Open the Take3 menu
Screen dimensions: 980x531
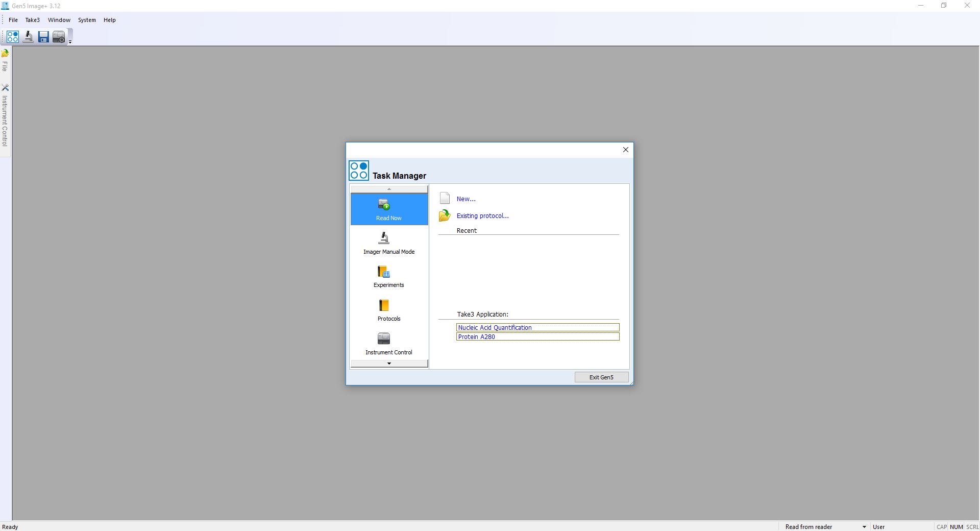click(33, 20)
